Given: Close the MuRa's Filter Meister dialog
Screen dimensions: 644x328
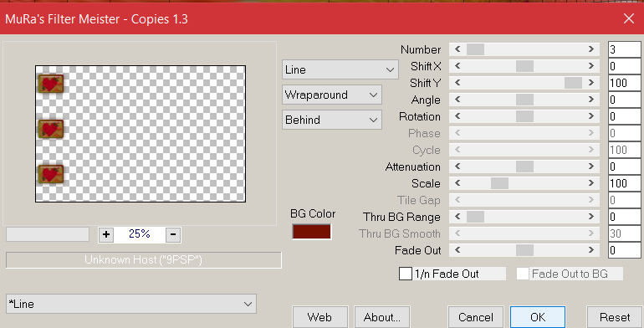Looking at the screenshot, I should click(629, 18).
